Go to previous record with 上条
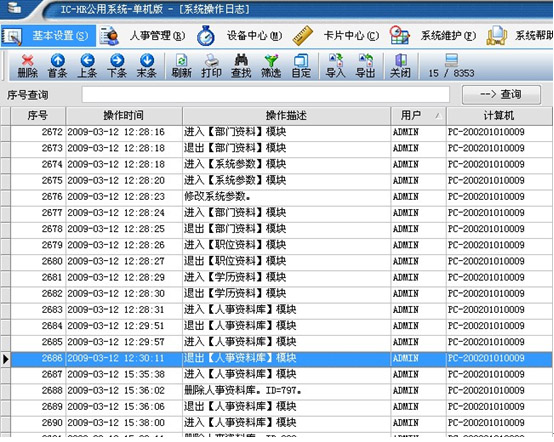The image size is (554, 442). pos(87,66)
